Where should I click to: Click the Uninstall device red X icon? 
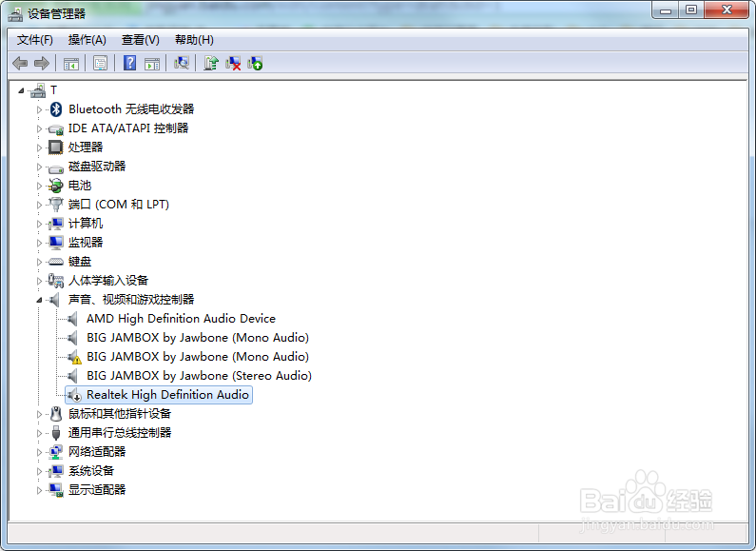click(233, 63)
